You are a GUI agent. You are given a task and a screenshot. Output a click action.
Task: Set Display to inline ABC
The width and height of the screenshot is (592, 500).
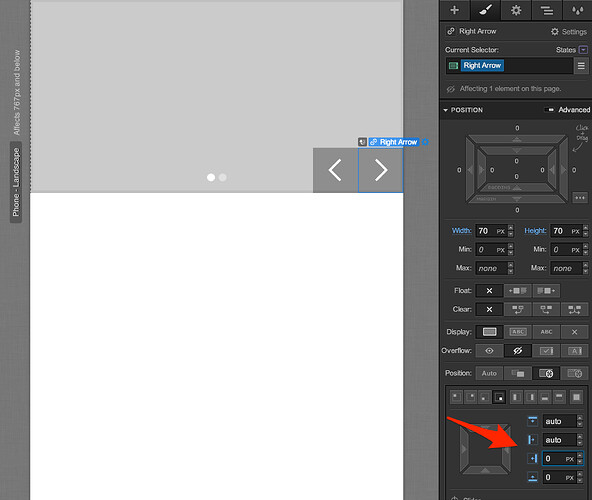click(x=546, y=332)
